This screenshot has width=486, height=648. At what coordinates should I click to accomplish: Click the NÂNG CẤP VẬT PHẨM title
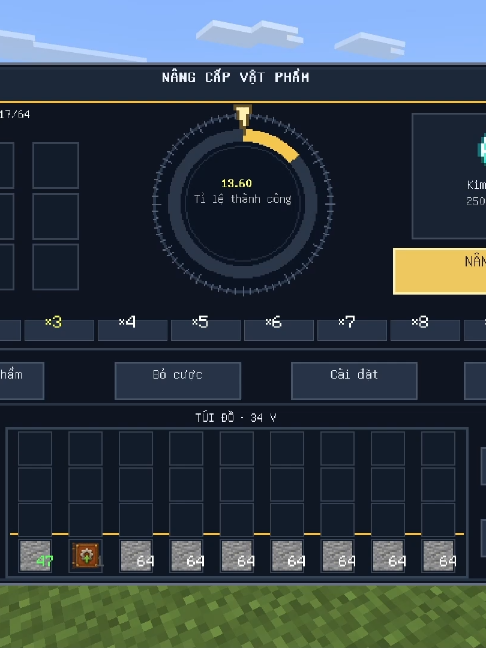(236, 77)
